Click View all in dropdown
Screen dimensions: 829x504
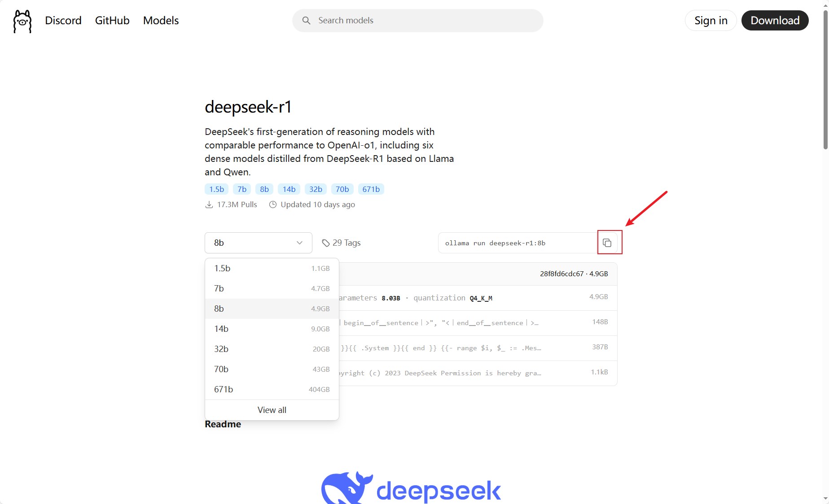pyautogui.click(x=272, y=410)
